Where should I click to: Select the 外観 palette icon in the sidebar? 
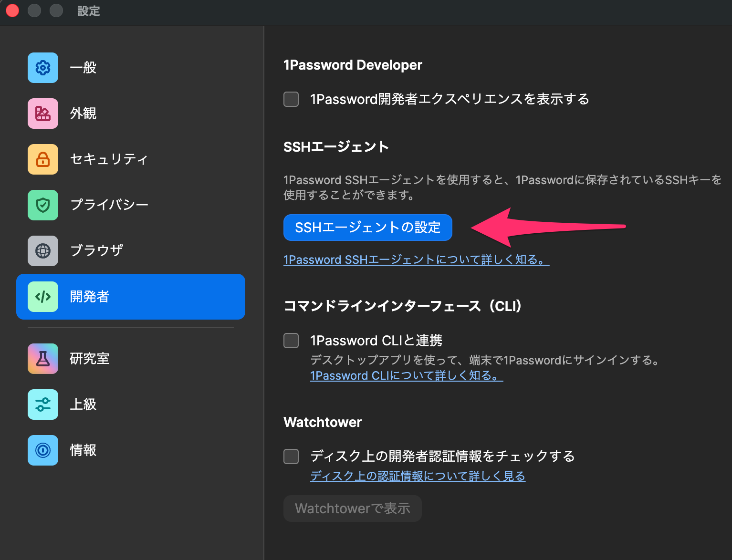tap(42, 114)
